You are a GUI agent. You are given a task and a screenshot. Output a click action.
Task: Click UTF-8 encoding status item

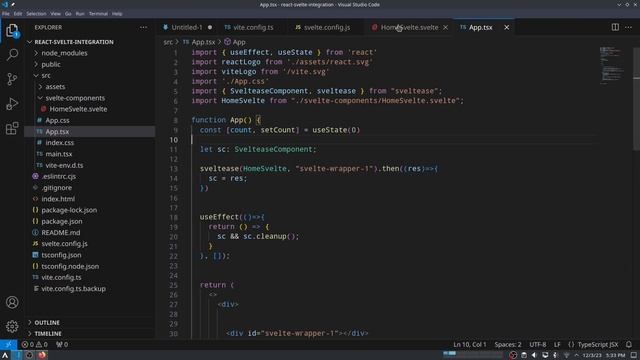point(538,344)
